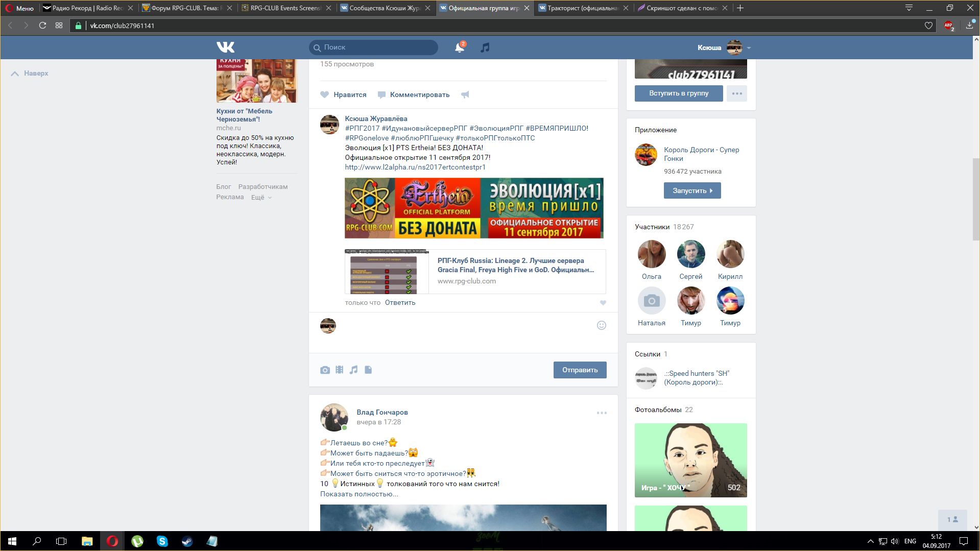
Task: Open the Эволюция x1 banner image
Action: pos(474,208)
